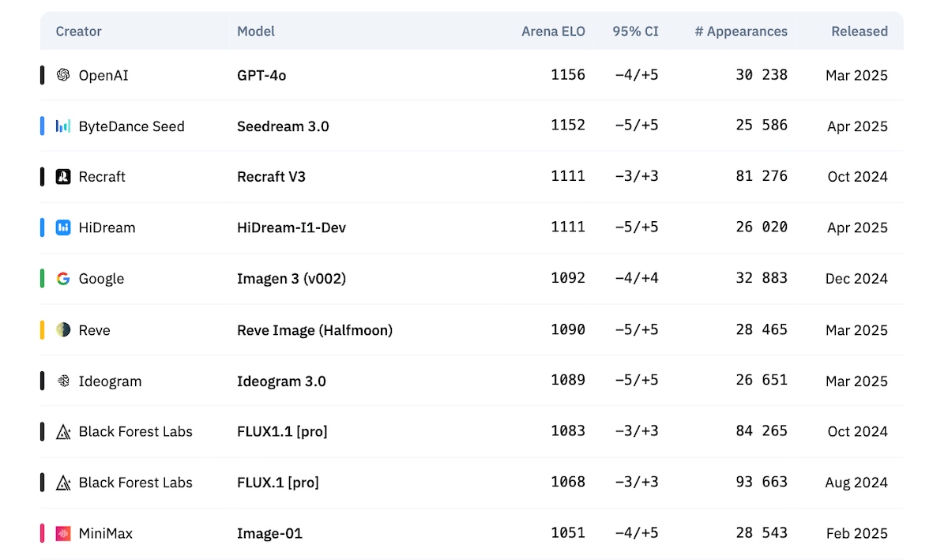Sort table by Released column header
948x560 pixels.
click(x=859, y=32)
